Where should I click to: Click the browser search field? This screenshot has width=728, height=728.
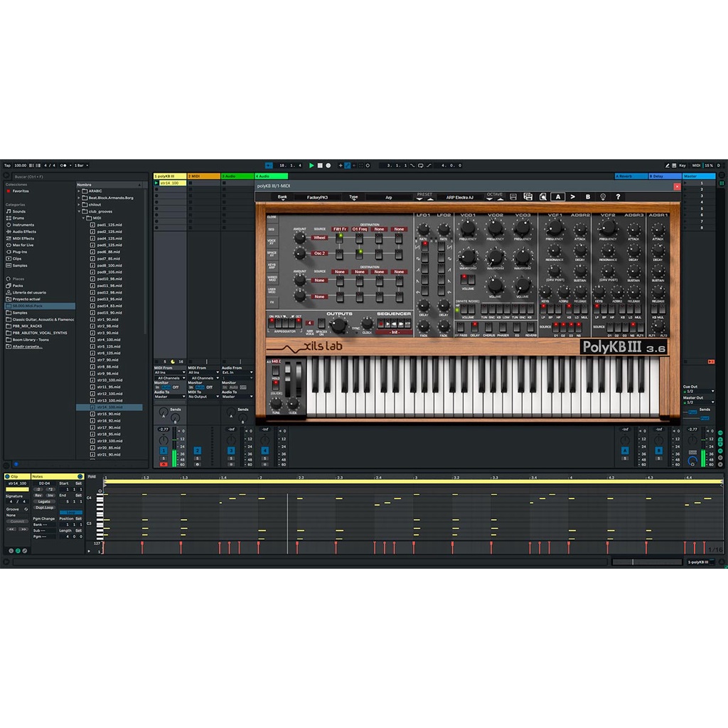click(79, 176)
